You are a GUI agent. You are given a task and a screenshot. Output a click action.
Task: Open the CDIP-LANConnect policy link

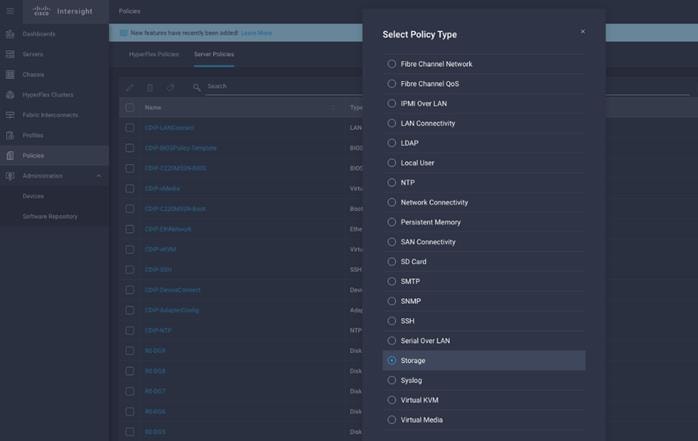coord(169,128)
